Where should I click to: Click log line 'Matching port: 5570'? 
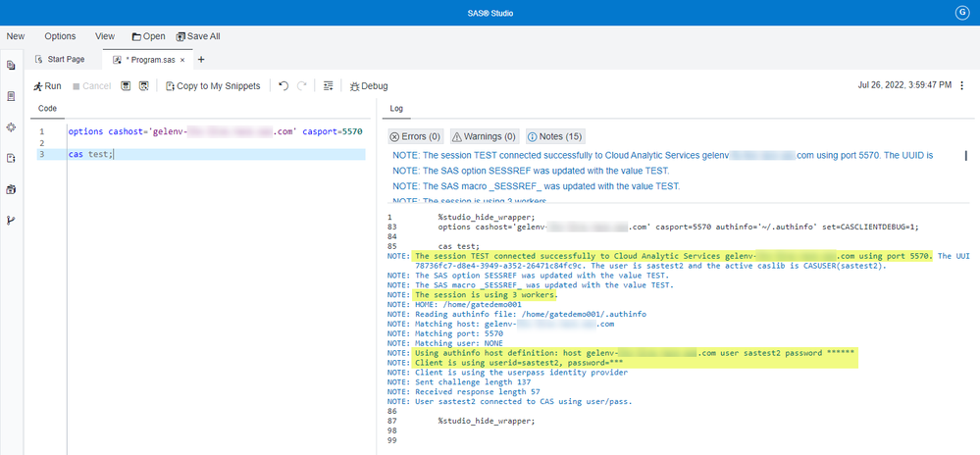[x=445, y=333]
